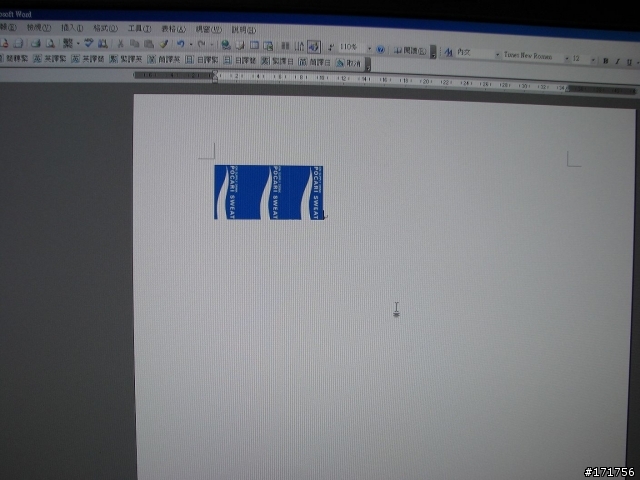Viewport: 640px width, 480px height.
Task: Click the Copy icon
Action: 134,44
